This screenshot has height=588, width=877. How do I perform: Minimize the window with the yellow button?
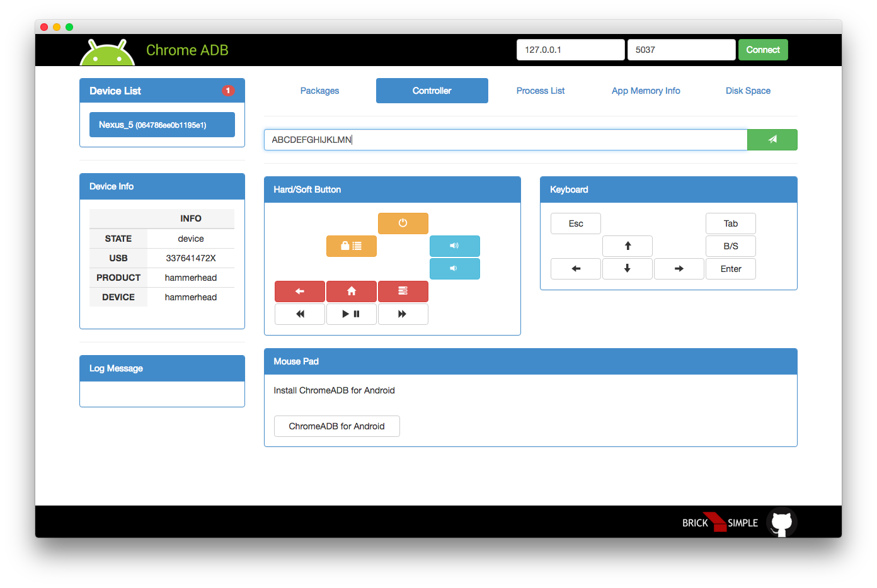[x=57, y=27]
